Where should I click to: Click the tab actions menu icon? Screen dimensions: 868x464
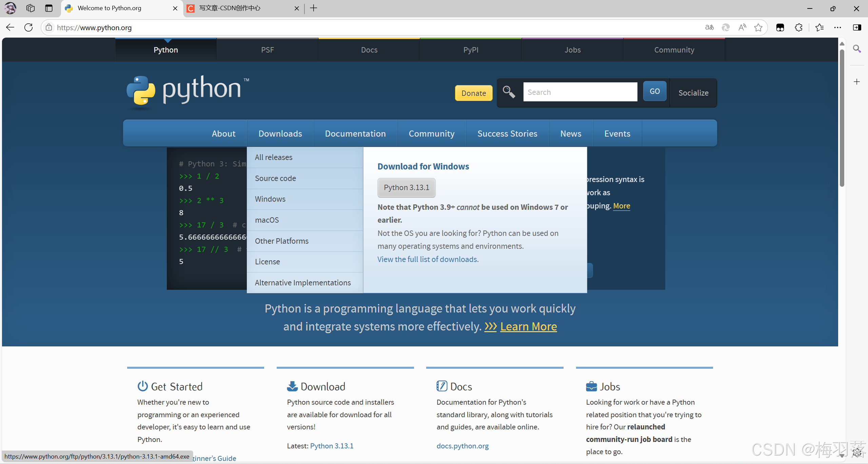pos(49,8)
